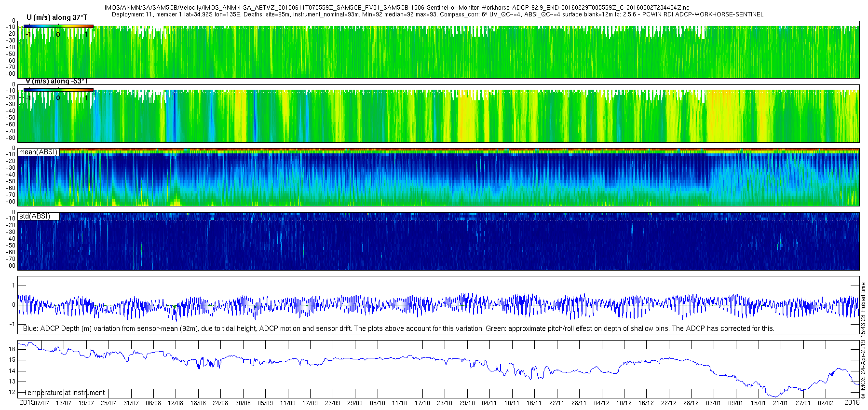This screenshot has width=868, height=410.
Task: Click the NetCDF file path title at top
Action: point(396,8)
